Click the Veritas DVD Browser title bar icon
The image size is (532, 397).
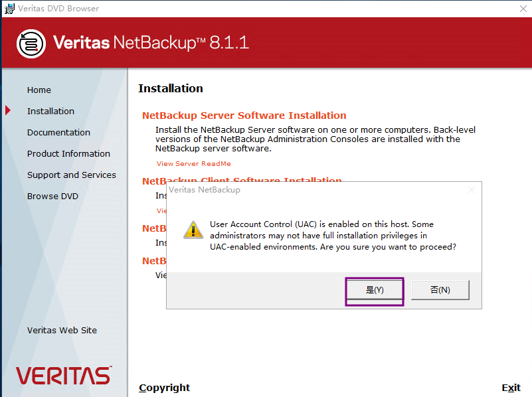(x=9, y=9)
